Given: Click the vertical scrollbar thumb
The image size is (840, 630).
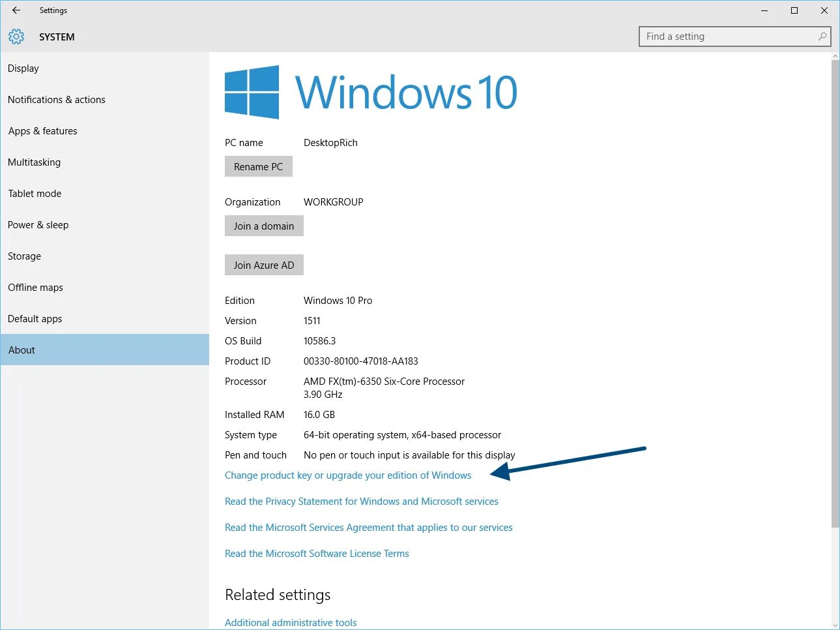Looking at the screenshot, I should click(835, 293).
